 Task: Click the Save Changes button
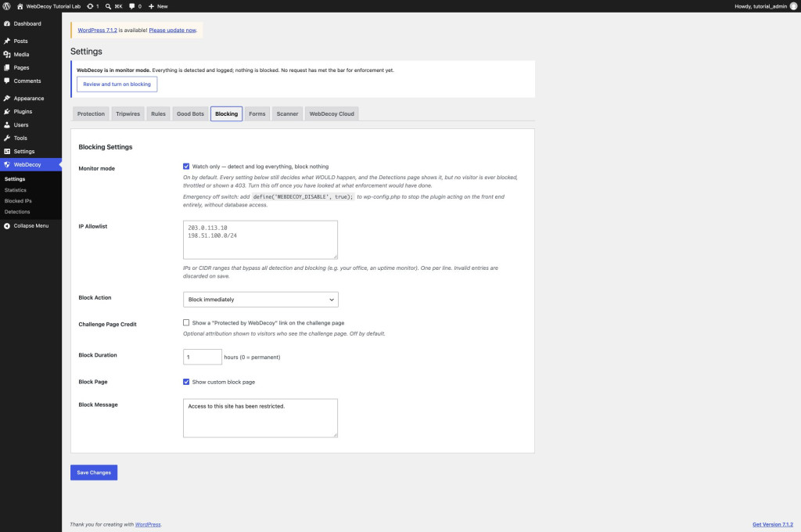pos(94,473)
